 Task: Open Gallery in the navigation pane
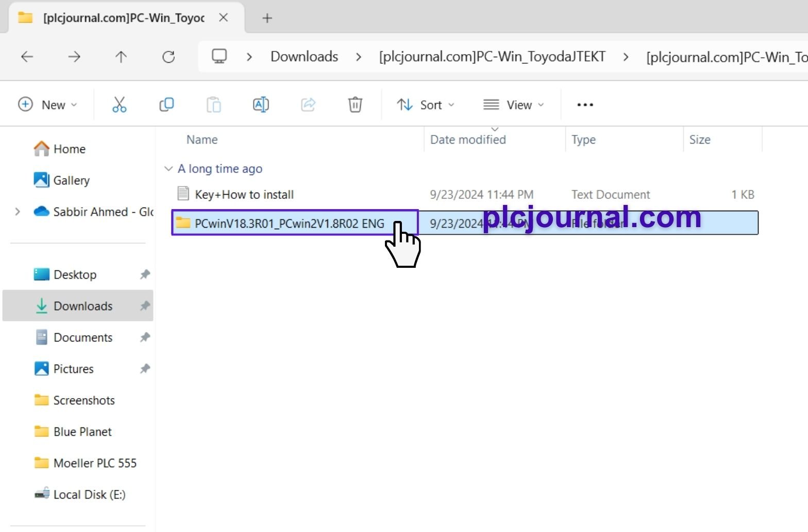(62, 180)
